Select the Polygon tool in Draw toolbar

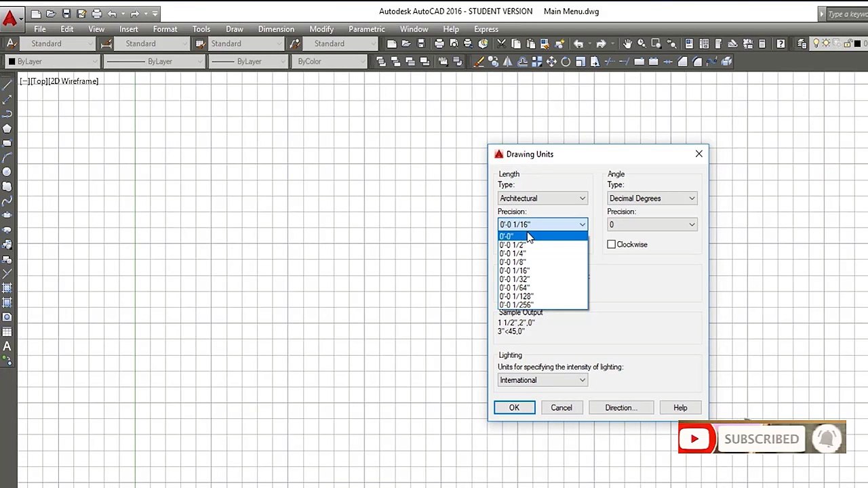(x=7, y=129)
